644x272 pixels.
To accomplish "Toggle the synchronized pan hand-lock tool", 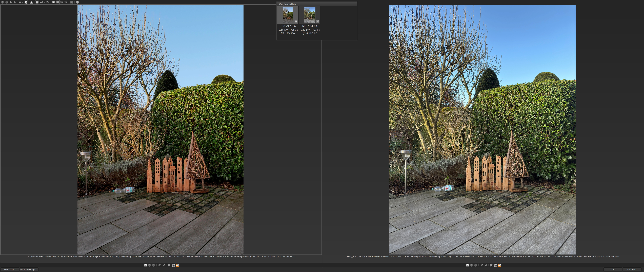I will pos(26,2).
